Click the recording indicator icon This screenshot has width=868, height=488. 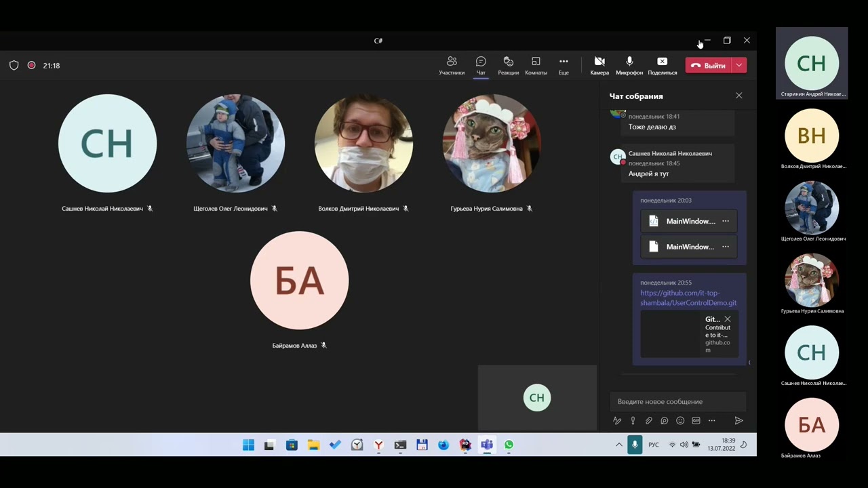[x=31, y=66]
